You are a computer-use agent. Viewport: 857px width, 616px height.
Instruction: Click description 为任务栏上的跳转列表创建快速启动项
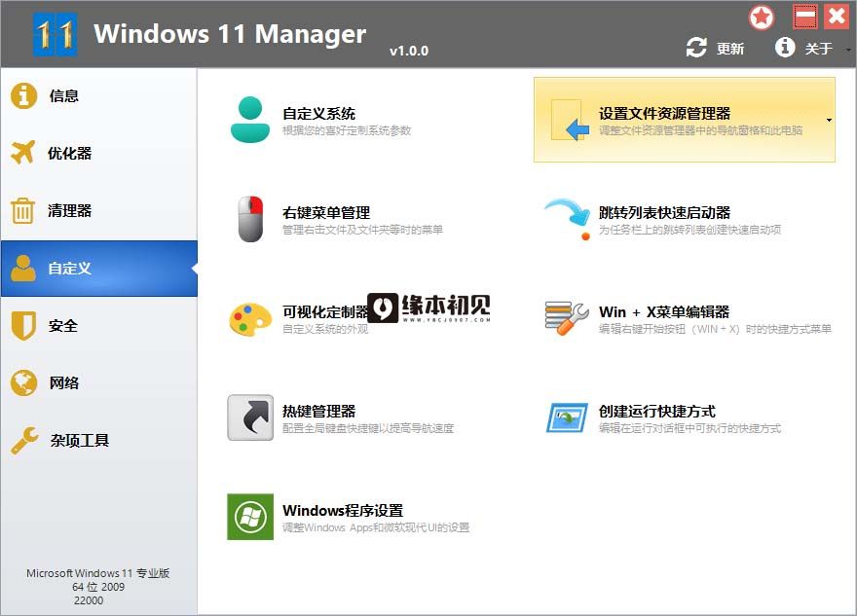click(x=689, y=230)
